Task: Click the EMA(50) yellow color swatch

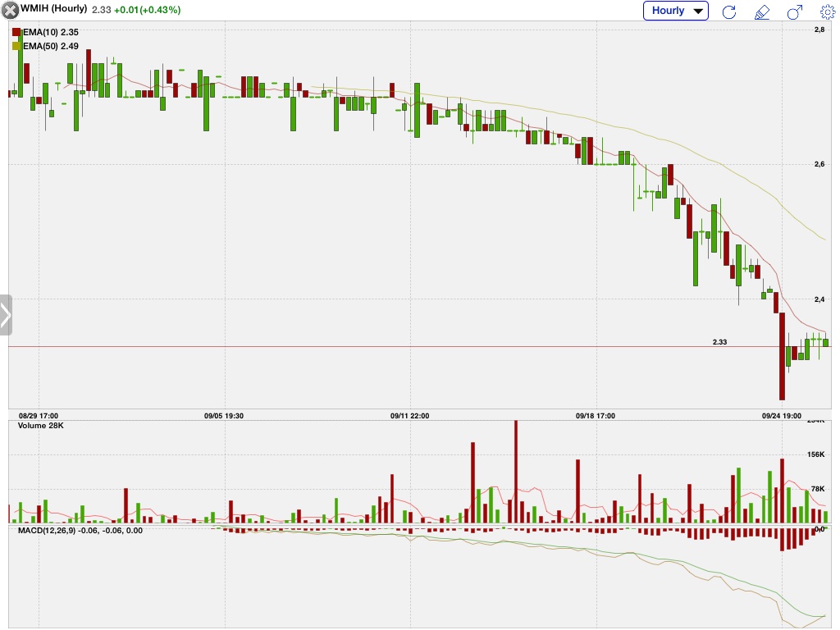Action: [x=16, y=46]
